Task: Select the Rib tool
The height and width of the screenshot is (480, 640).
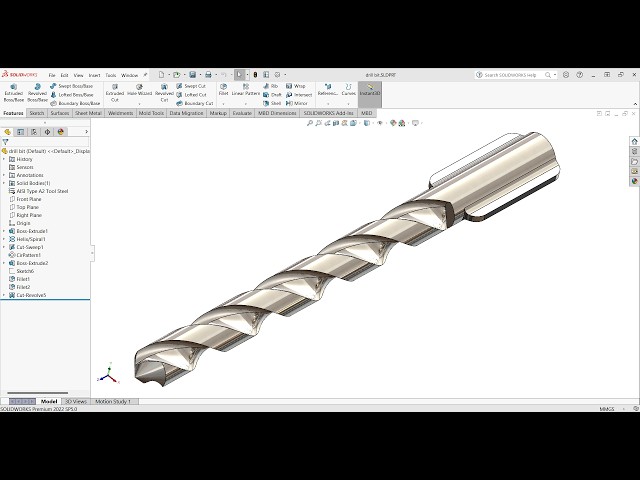Action: tap(271, 86)
